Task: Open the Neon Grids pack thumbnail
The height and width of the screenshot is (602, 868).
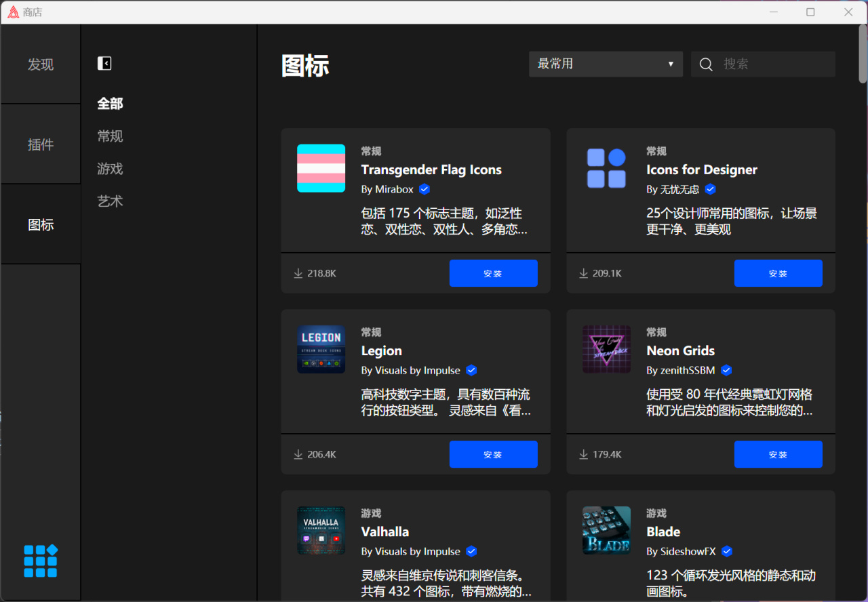Action: tap(606, 349)
